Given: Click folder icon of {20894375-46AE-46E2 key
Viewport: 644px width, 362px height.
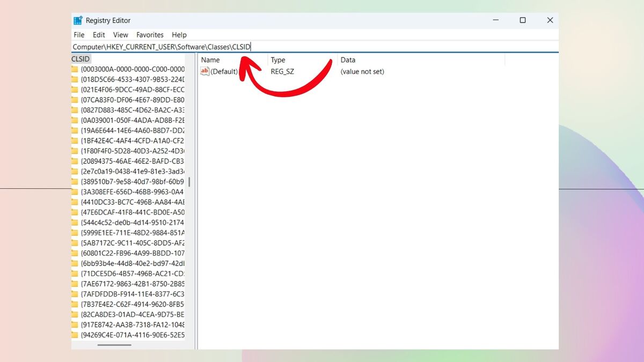Looking at the screenshot, I should (x=75, y=161).
